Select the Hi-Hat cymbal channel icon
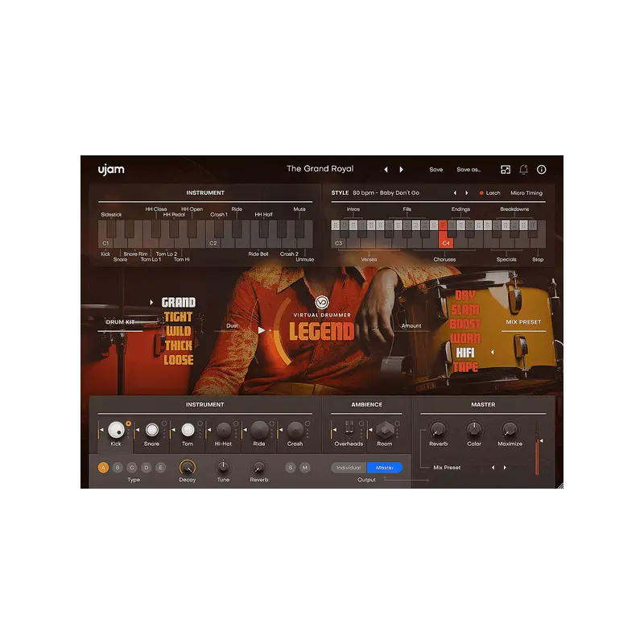 click(x=224, y=430)
